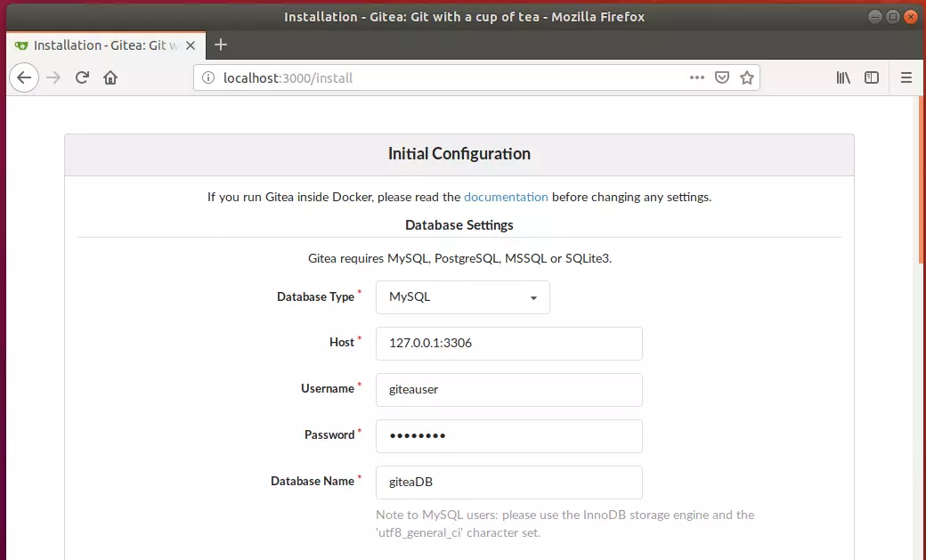Open a new tab with plus button
The width and height of the screenshot is (926, 560).
click(x=221, y=45)
